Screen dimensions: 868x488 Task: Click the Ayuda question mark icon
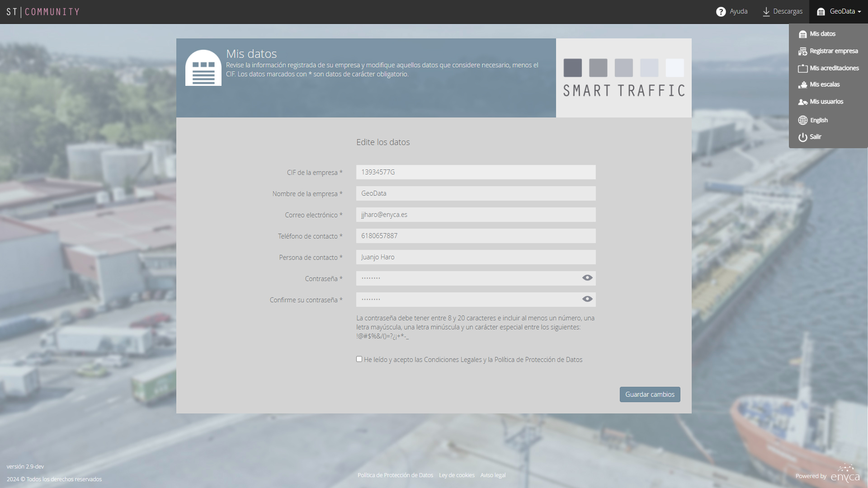coord(721,12)
